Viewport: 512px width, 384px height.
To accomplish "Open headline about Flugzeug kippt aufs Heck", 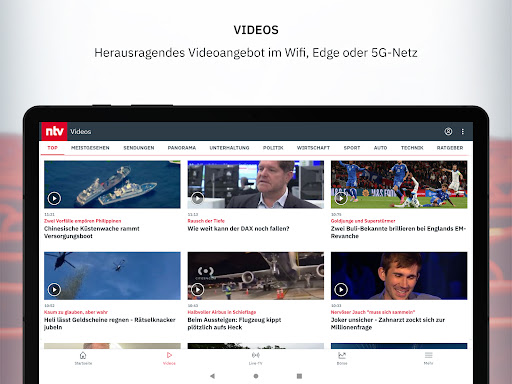I will pyautogui.click(x=234, y=324).
